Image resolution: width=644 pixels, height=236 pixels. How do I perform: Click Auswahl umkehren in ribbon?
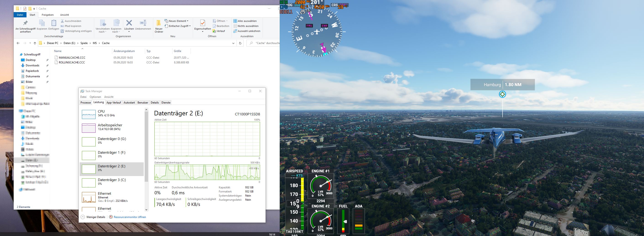(x=247, y=31)
